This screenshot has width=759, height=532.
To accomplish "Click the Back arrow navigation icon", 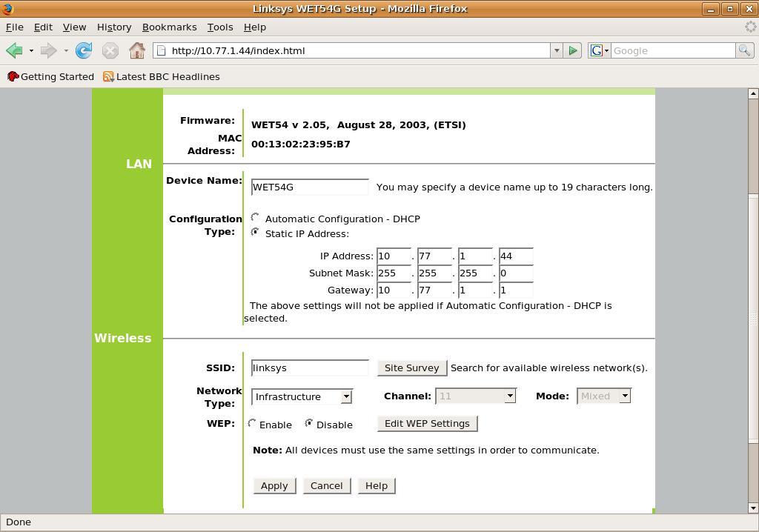I will coord(14,50).
